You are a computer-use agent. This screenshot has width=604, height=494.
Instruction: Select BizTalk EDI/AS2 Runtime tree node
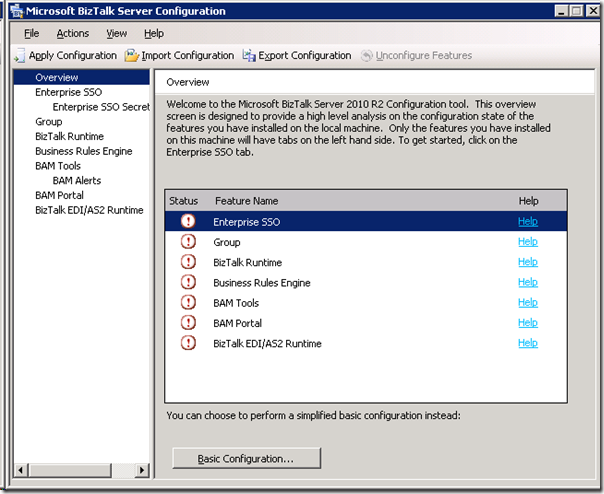(x=89, y=210)
